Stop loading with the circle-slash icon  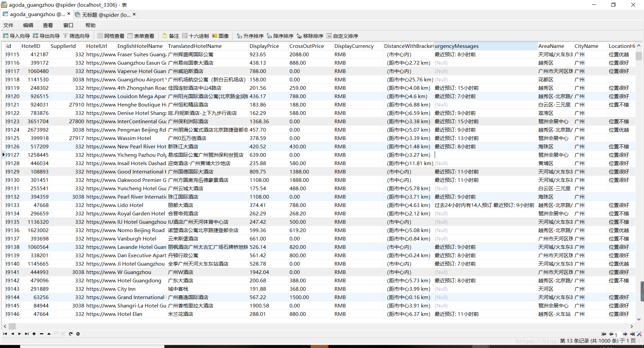pyautogui.click(x=78, y=334)
